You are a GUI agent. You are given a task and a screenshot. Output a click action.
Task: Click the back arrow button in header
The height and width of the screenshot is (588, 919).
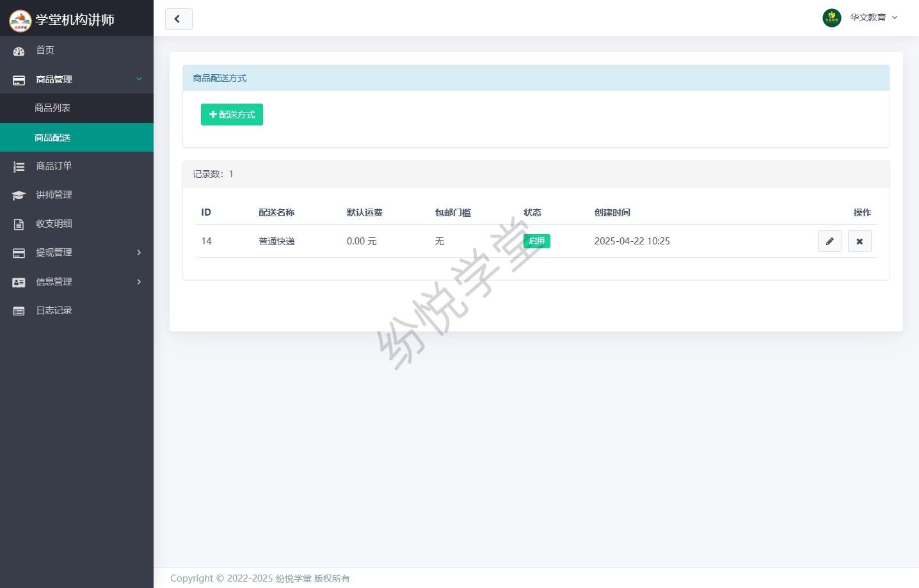pos(179,19)
